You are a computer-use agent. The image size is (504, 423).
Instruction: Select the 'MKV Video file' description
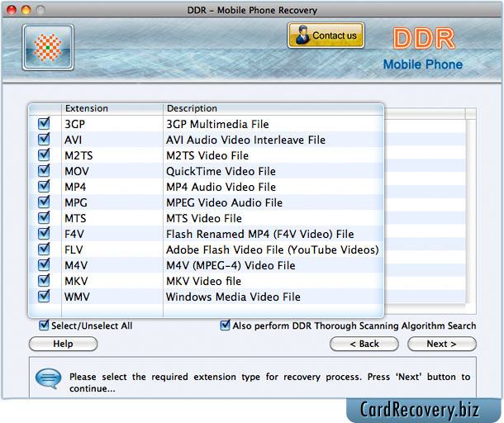tap(203, 281)
